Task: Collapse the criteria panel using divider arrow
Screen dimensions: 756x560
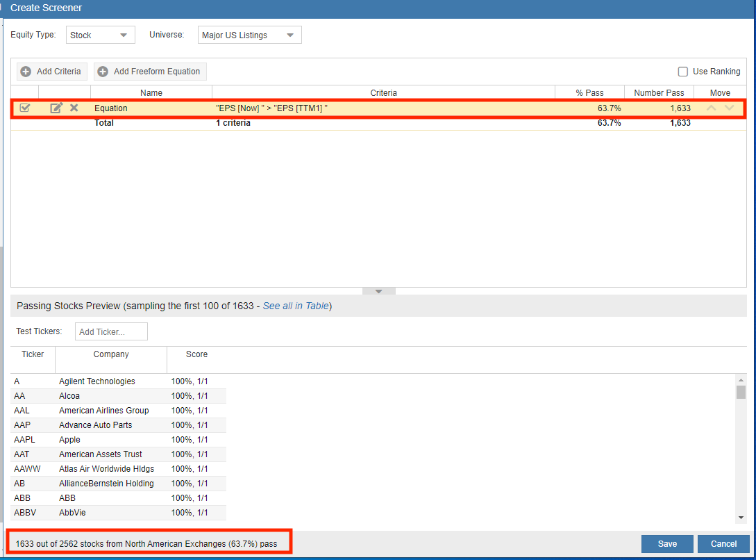Action: pos(378,291)
